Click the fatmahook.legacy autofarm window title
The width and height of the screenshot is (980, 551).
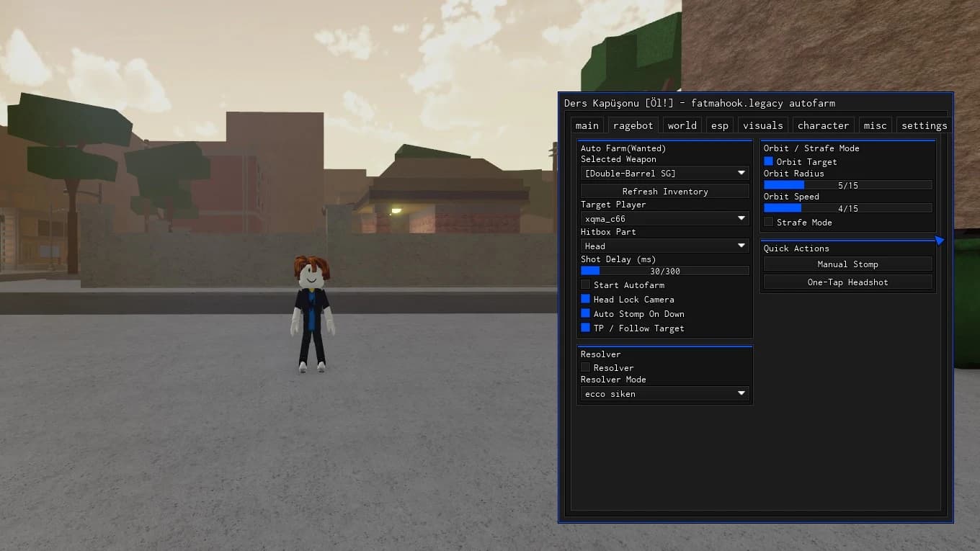[x=700, y=103]
